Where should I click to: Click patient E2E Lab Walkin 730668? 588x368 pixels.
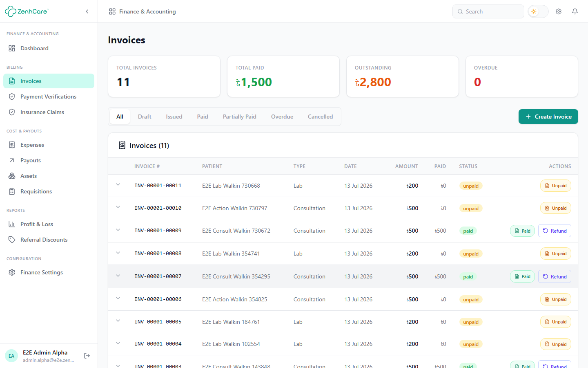231,186
